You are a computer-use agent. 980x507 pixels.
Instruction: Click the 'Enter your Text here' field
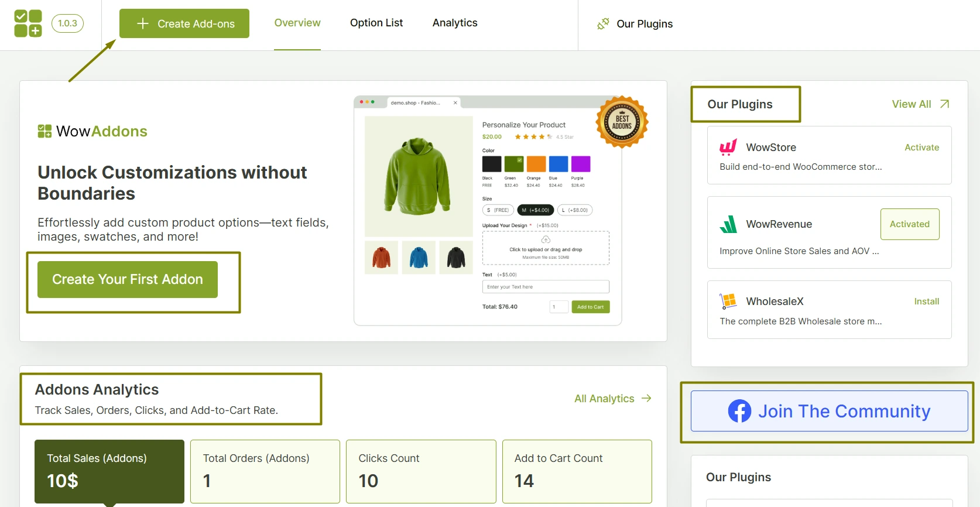546,287
